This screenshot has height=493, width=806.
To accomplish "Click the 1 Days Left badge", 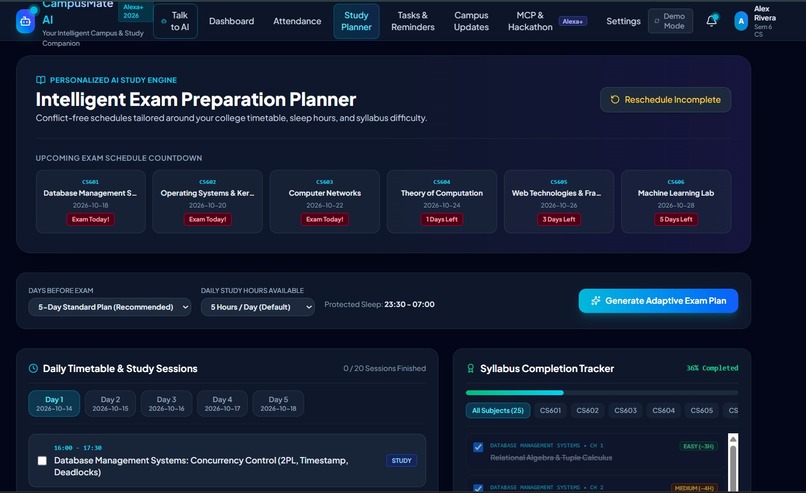I will (x=442, y=220).
